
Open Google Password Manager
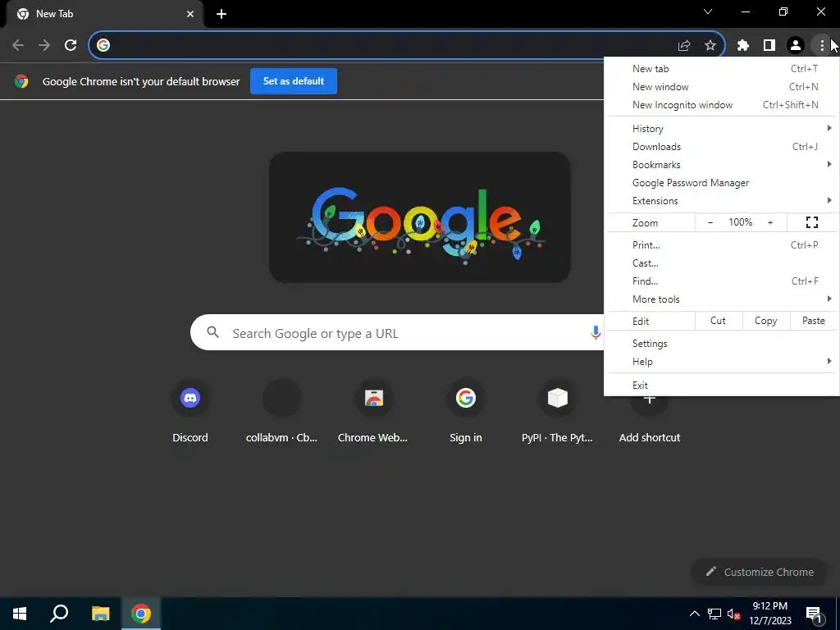point(722,183)
